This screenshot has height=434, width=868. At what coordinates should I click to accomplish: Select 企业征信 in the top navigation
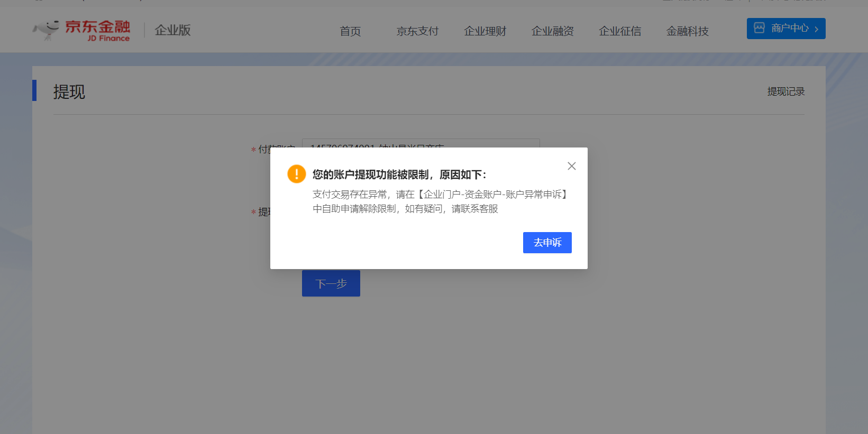[x=620, y=31]
